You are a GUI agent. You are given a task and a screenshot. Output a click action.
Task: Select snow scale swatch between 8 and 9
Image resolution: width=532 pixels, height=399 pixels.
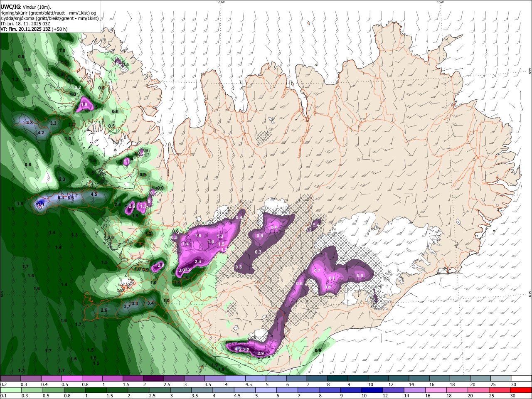click(x=337, y=379)
